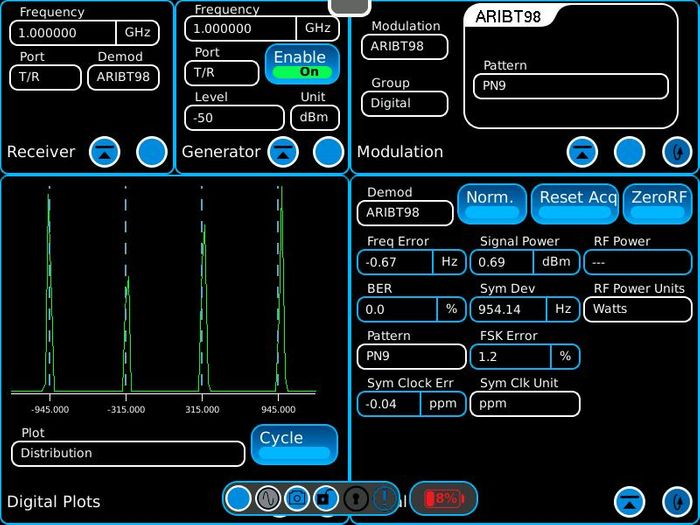Toggle the Norm. button in demod panel

click(490, 204)
